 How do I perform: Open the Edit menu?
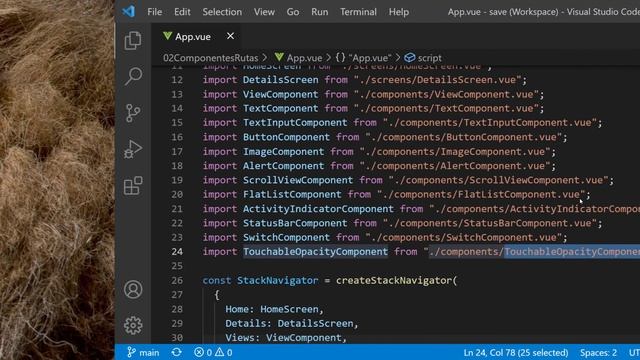click(x=182, y=12)
